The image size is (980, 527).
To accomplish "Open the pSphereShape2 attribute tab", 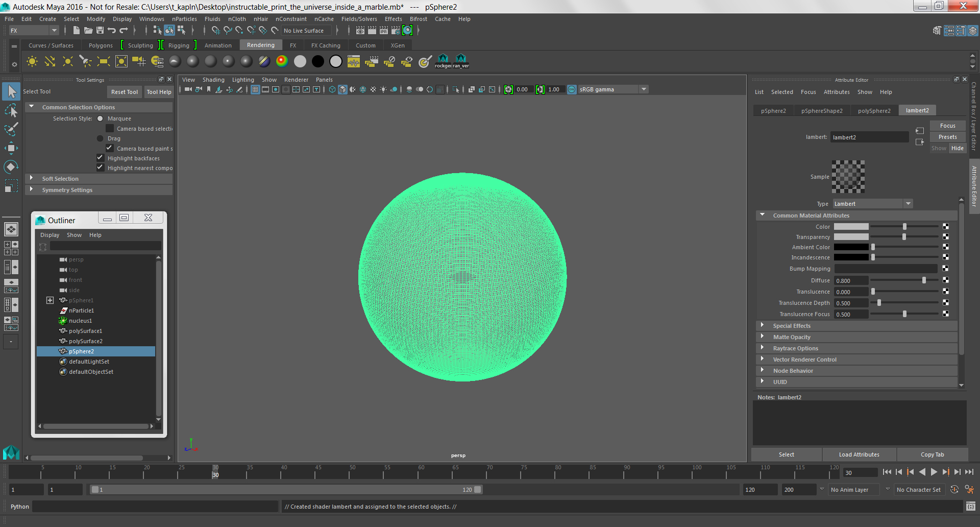I will click(822, 111).
